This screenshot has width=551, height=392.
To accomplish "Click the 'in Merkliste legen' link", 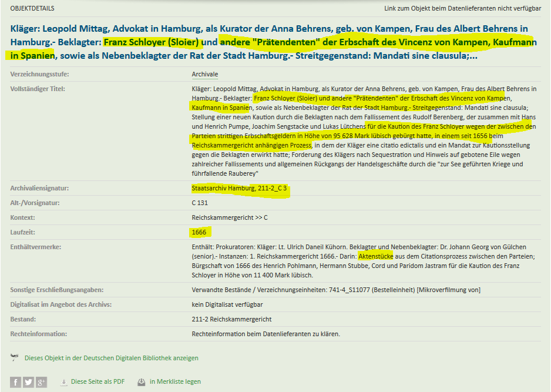I will click(x=175, y=382).
